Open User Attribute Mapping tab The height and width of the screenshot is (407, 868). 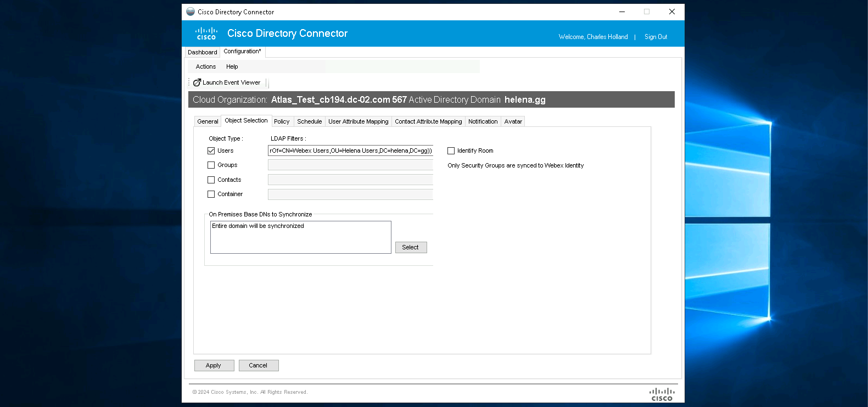358,121
